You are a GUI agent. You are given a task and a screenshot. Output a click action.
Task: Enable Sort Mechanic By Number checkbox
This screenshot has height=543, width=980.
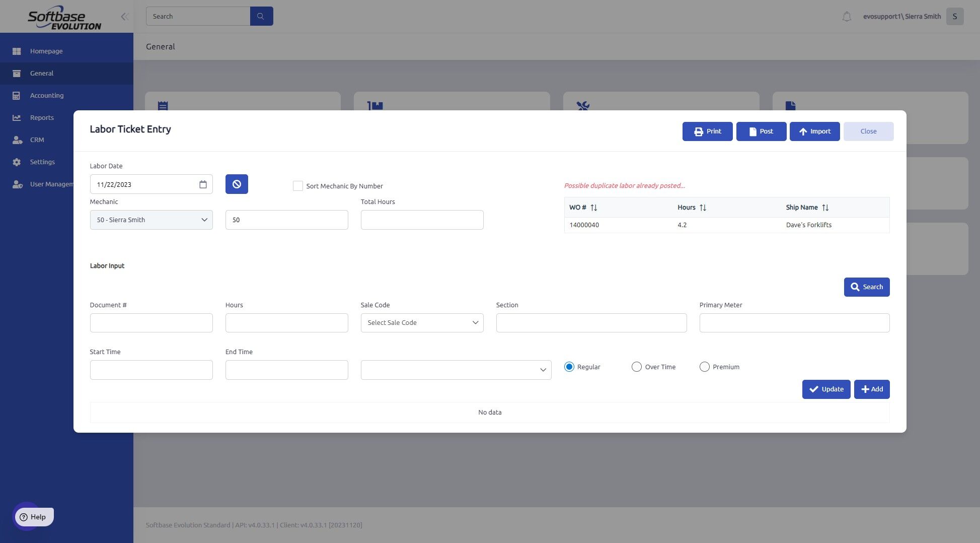(x=298, y=186)
